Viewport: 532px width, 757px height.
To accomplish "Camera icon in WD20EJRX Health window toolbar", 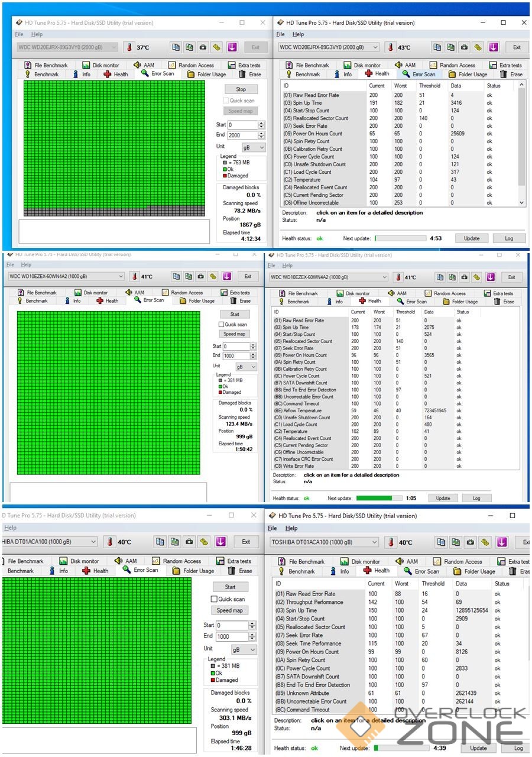I will click(464, 47).
